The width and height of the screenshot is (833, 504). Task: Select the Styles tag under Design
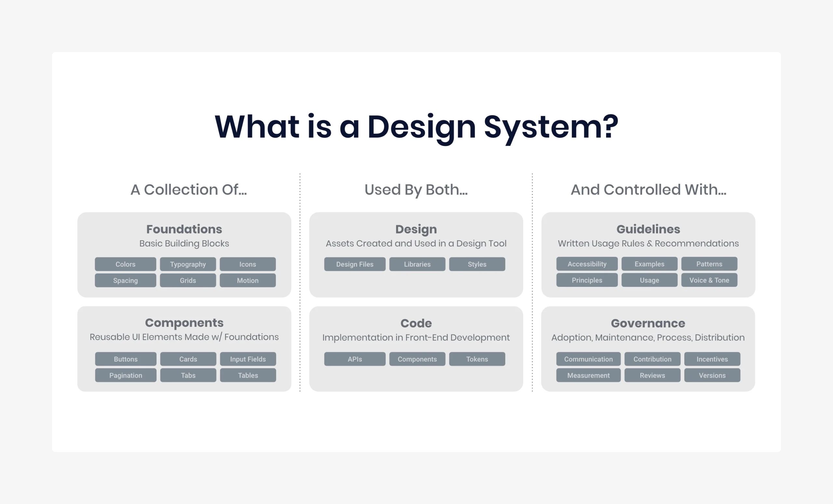(477, 264)
